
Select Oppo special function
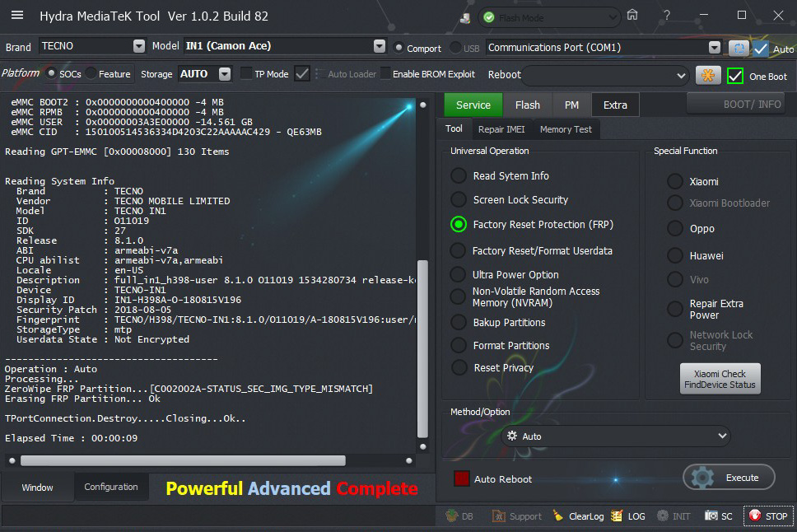click(675, 228)
